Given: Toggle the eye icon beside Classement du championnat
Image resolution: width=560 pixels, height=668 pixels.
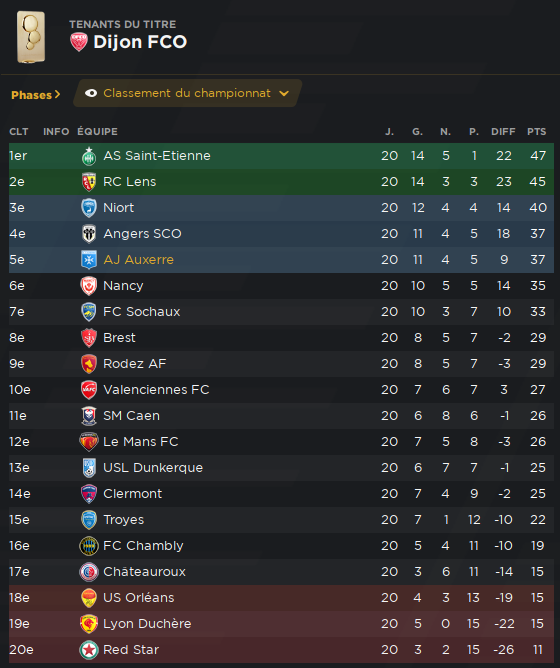Looking at the screenshot, I should (x=91, y=93).
